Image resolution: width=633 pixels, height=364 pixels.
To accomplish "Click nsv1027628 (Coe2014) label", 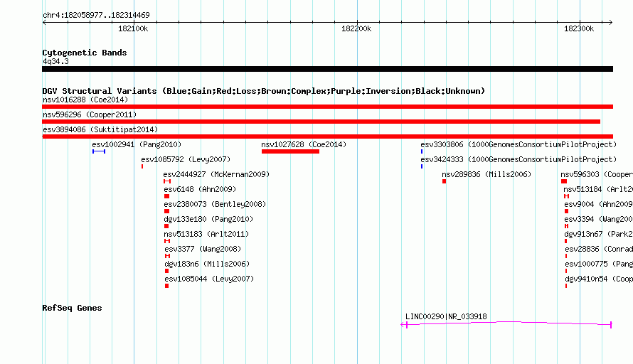I will pyautogui.click(x=304, y=144).
